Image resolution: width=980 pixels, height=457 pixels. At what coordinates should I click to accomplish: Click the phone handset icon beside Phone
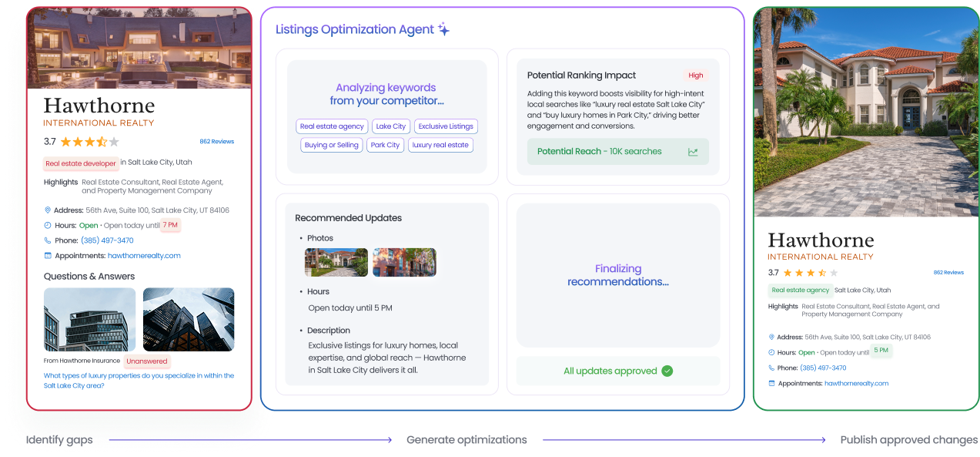coord(45,240)
